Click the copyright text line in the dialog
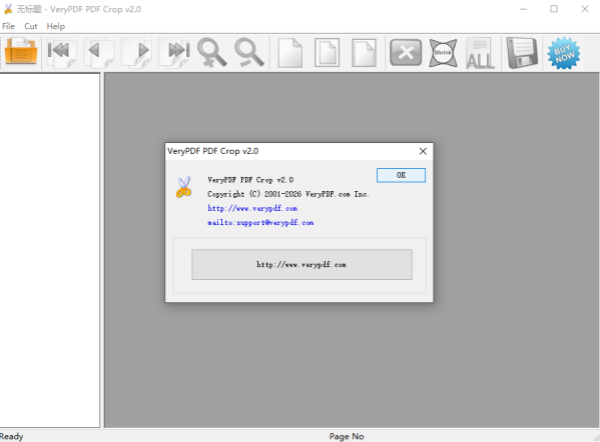 [288, 194]
